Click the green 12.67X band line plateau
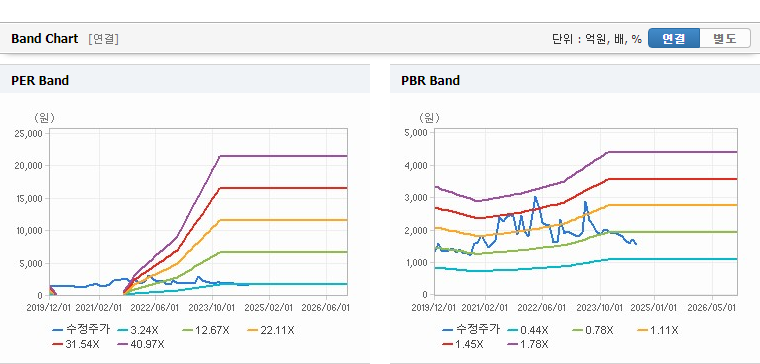This screenshot has height=364, width=760. pyautogui.click(x=284, y=252)
